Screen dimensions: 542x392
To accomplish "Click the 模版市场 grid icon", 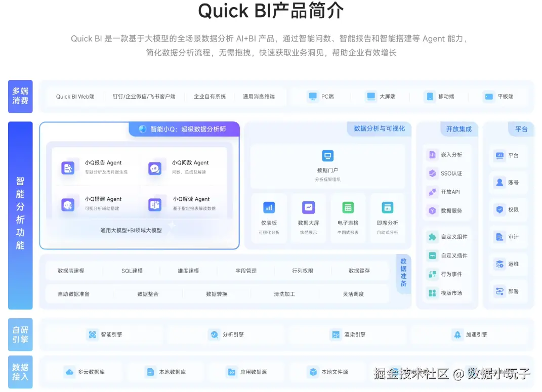I will click(432, 293).
